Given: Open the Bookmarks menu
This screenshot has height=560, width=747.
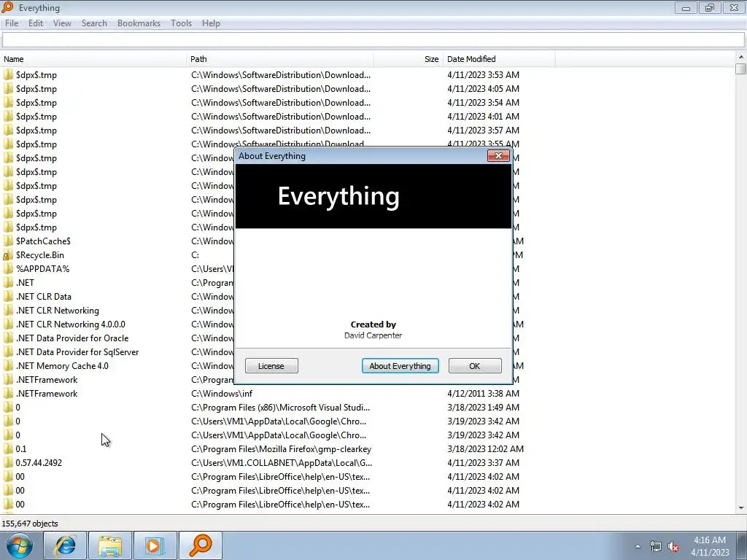Looking at the screenshot, I should coord(139,23).
